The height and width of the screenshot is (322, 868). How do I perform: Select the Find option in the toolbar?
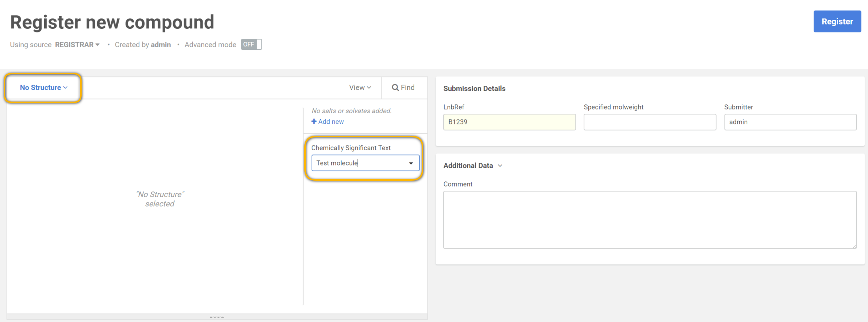(403, 88)
